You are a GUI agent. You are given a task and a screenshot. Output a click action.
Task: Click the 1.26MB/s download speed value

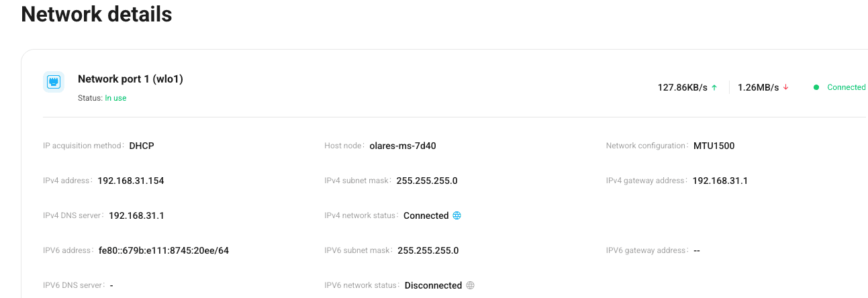(758, 87)
